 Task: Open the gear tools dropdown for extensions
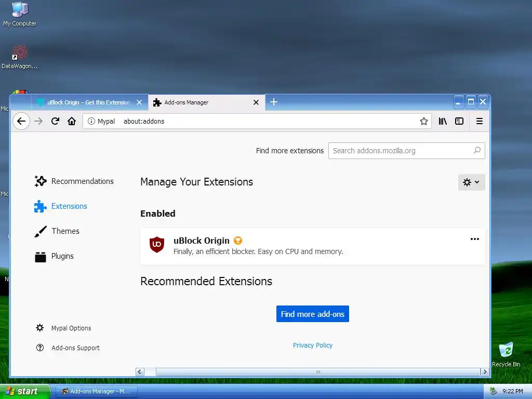click(471, 182)
